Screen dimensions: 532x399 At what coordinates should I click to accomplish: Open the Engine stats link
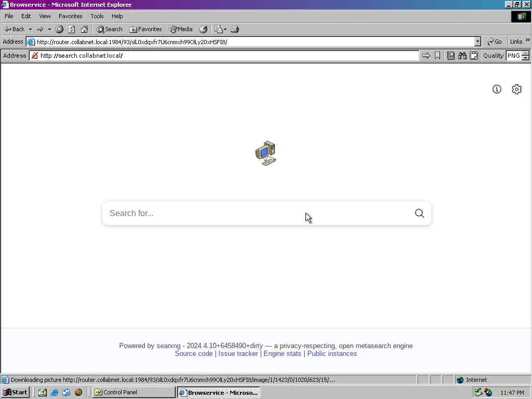point(282,353)
